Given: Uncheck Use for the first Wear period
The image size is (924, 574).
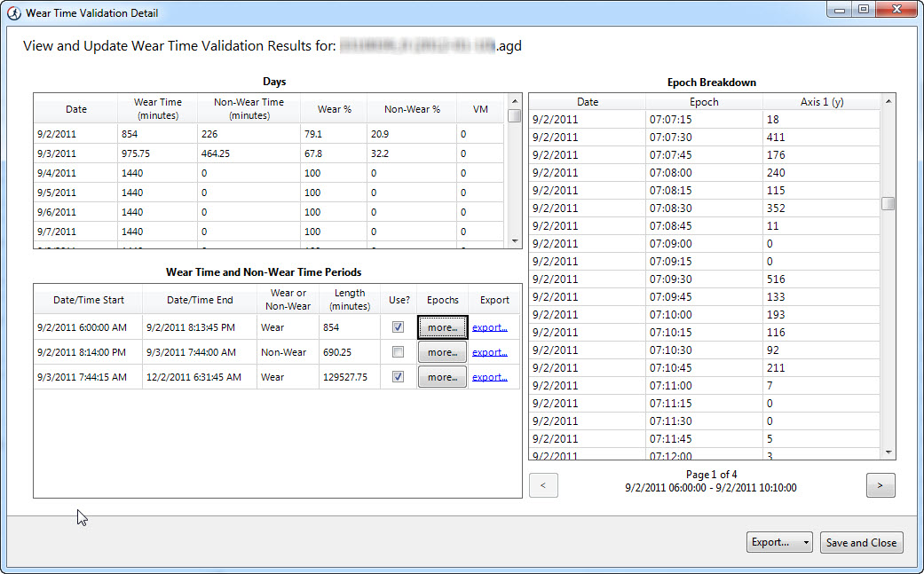Looking at the screenshot, I should pyautogui.click(x=398, y=326).
